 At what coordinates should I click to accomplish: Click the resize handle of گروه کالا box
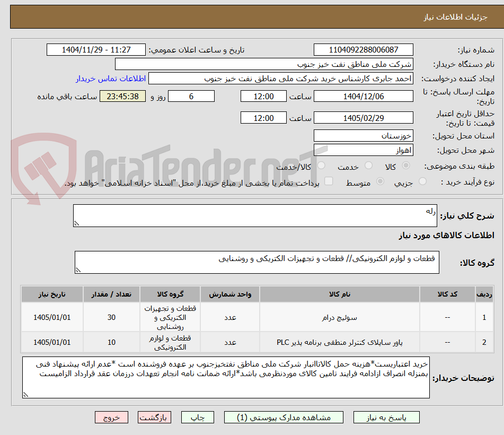click(78, 270)
